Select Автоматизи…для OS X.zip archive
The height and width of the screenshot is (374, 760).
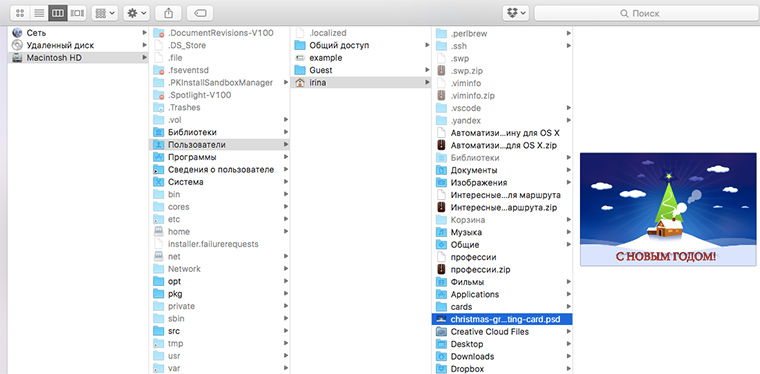(503, 145)
